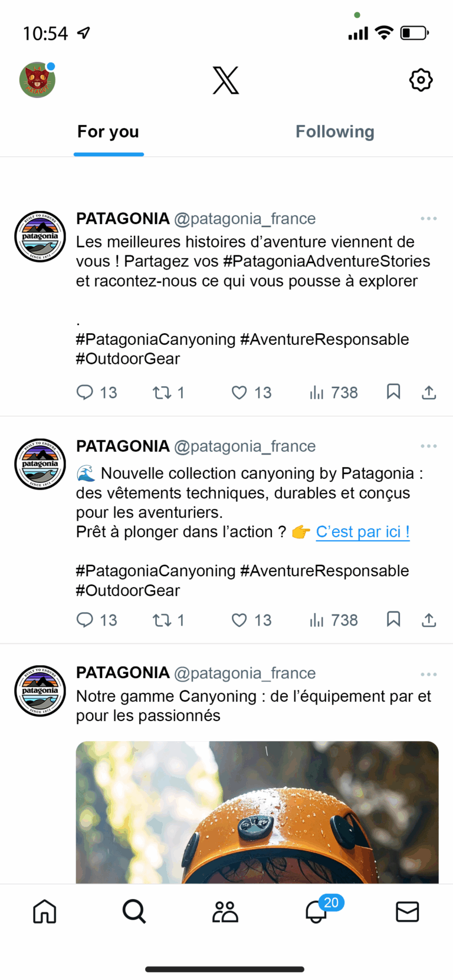The width and height of the screenshot is (453, 980).
Task: Bookmark the second Patagonia post
Action: click(393, 619)
